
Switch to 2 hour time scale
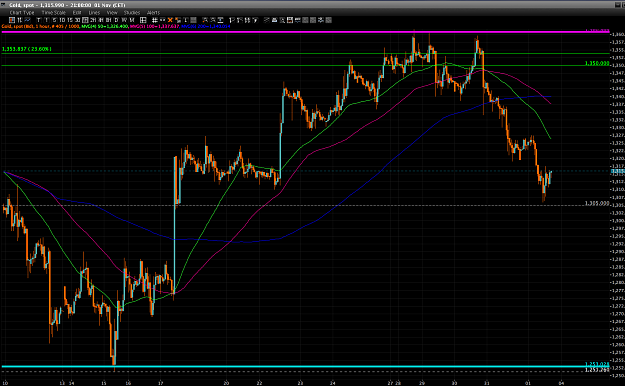tap(93, 20)
